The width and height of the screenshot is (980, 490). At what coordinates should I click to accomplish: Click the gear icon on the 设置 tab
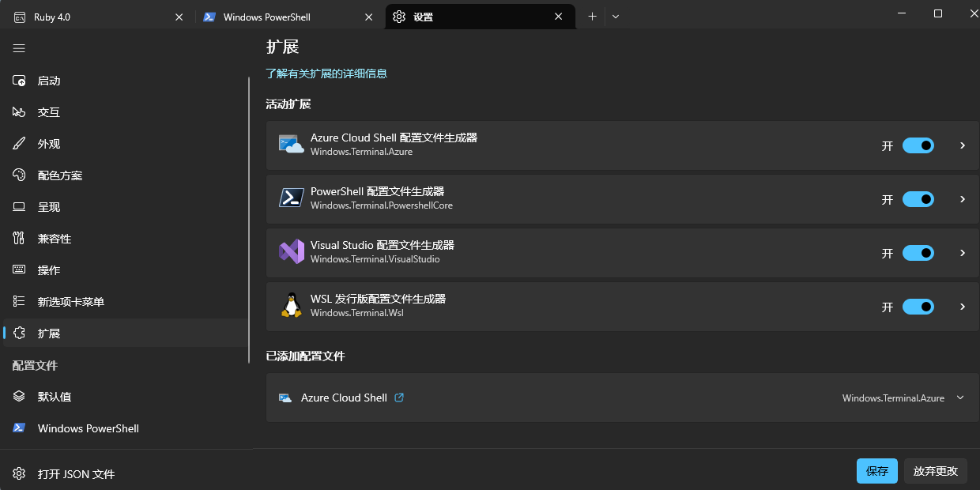tap(399, 17)
